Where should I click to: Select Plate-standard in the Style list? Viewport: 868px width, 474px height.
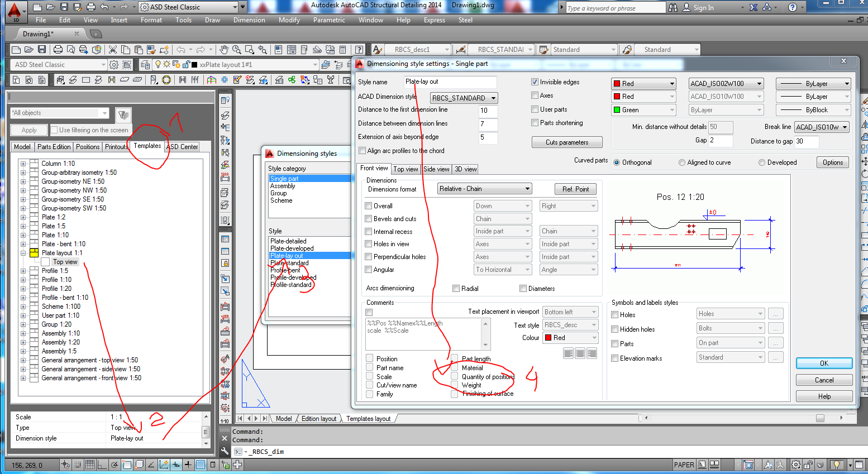point(289,263)
